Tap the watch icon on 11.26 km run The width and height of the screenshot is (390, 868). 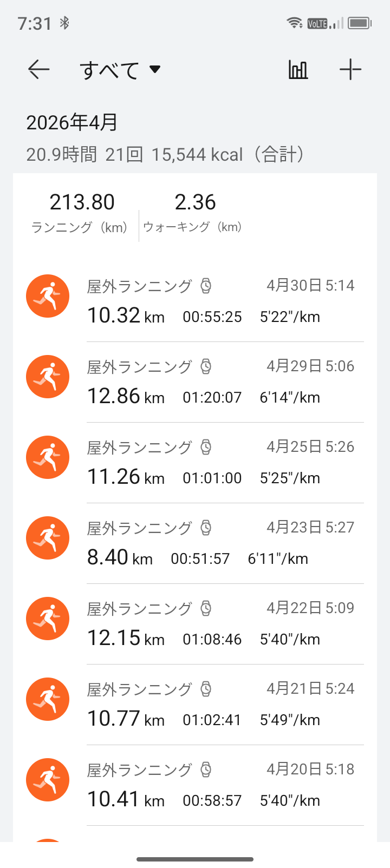click(206, 447)
